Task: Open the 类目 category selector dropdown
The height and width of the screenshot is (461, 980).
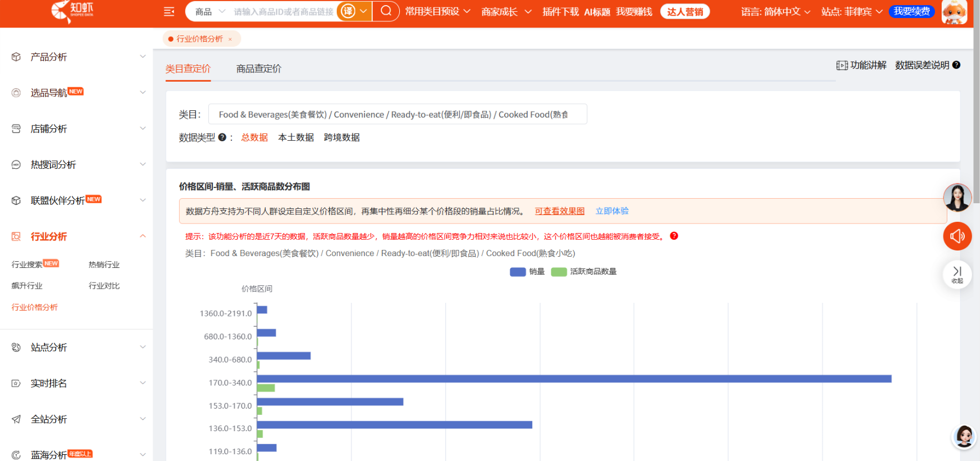Action: pos(397,114)
